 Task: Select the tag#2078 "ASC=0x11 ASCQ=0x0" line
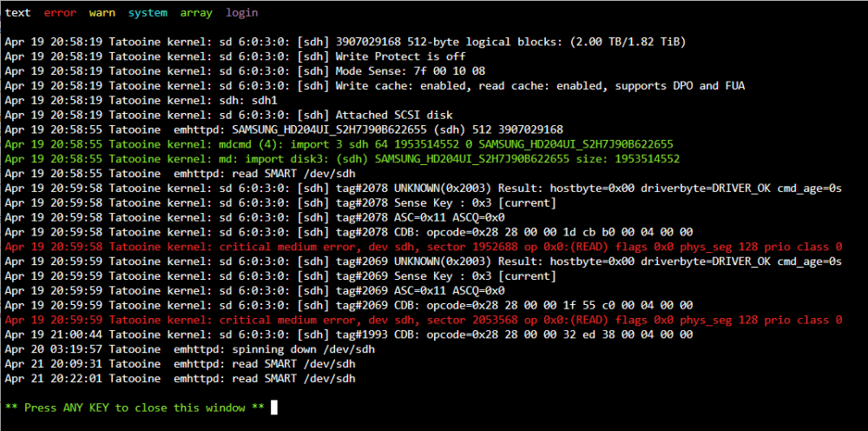pyautogui.click(x=254, y=218)
